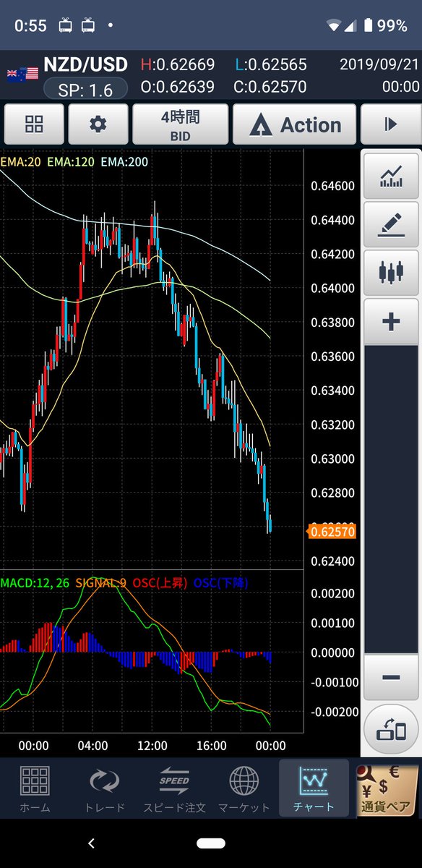Tap the EMA:120 indicator label

pos(72,162)
